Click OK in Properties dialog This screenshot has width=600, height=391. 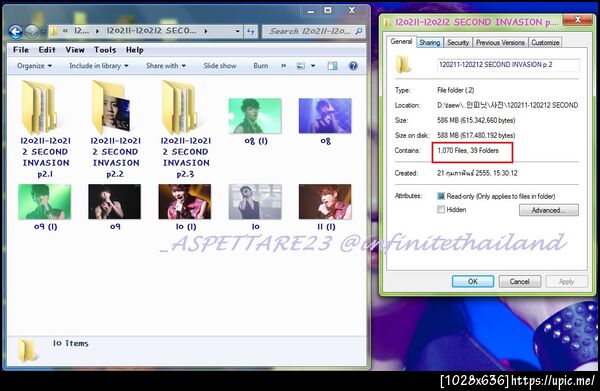(473, 282)
